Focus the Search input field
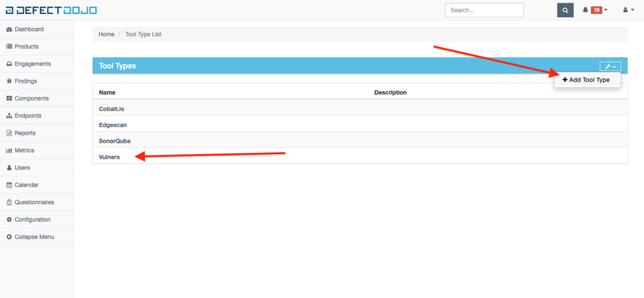Screen dimensions: 644x298 (484, 11)
